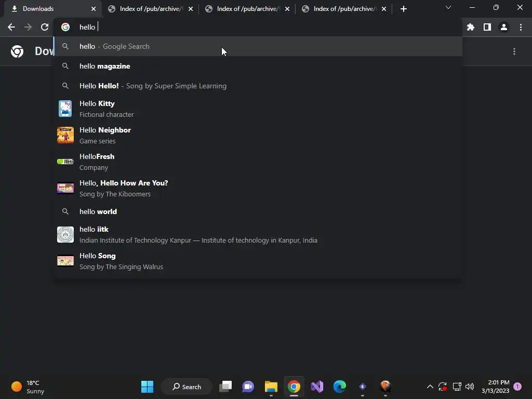
Task: Open the Extensions puzzle icon
Action: (x=471, y=27)
